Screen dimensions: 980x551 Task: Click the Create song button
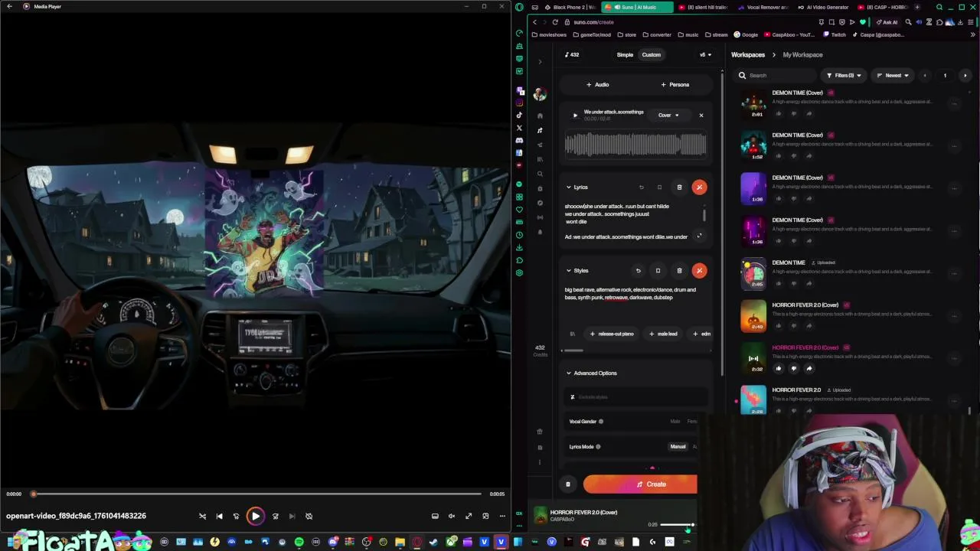640,484
